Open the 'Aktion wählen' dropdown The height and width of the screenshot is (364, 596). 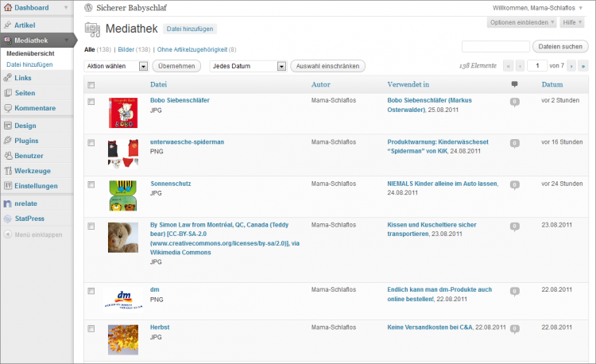click(117, 66)
